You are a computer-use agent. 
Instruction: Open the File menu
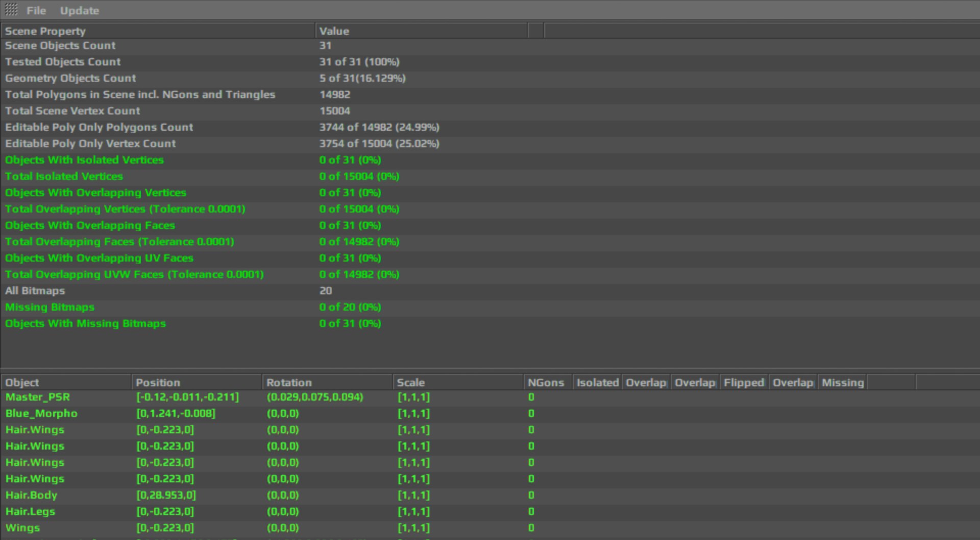point(36,11)
